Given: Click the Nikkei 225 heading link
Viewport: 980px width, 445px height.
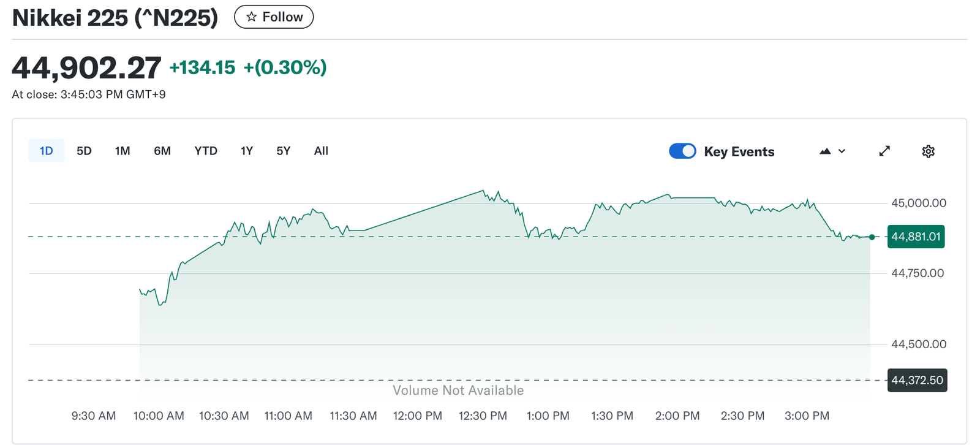Looking at the screenshot, I should pyautogui.click(x=114, y=17).
